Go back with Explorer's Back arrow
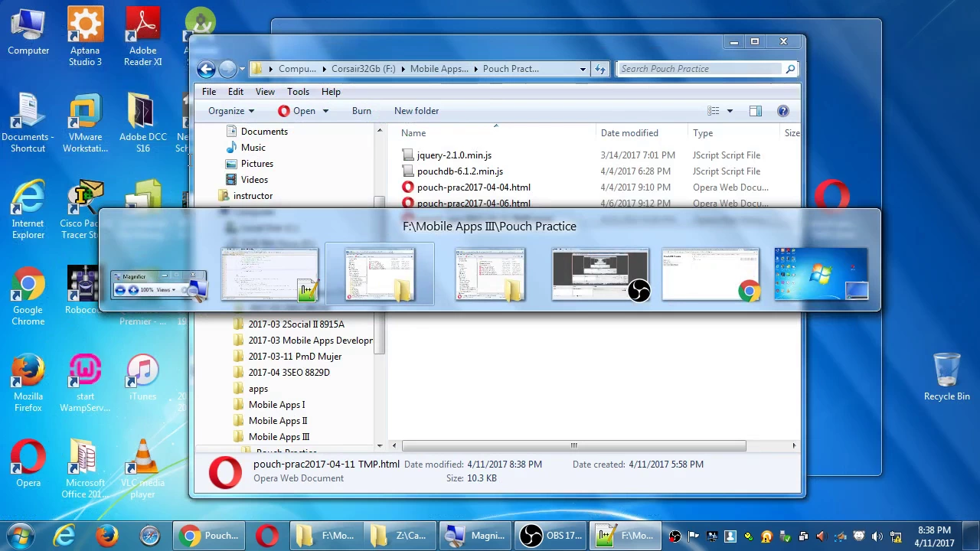 tap(206, 69)
